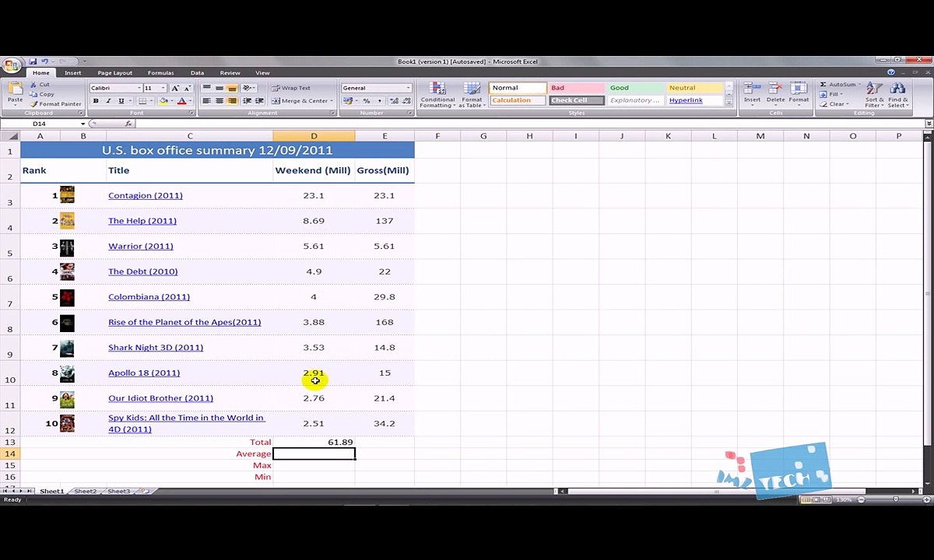Open Format as Table gallery
934x560 pixels.
click(472, 95)
